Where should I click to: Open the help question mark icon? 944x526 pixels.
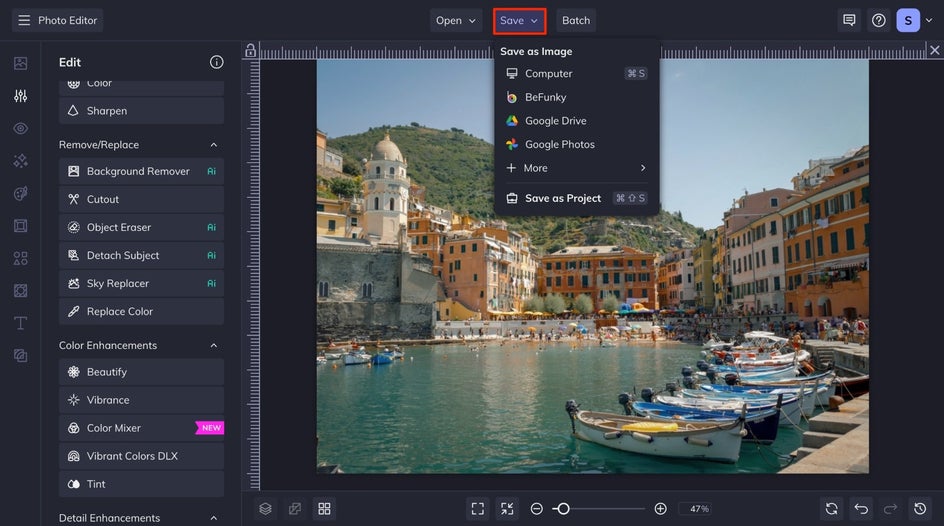coord(879,20)
